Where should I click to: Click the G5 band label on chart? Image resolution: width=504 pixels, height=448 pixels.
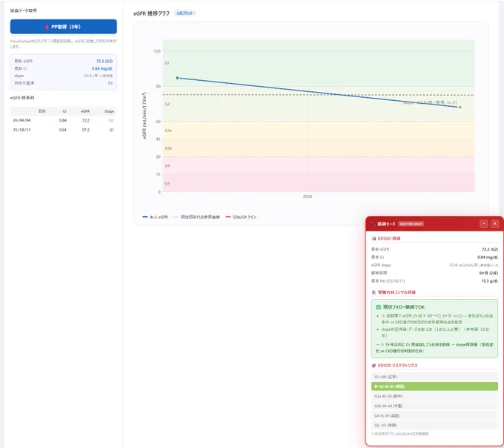(x=168, y=183)
